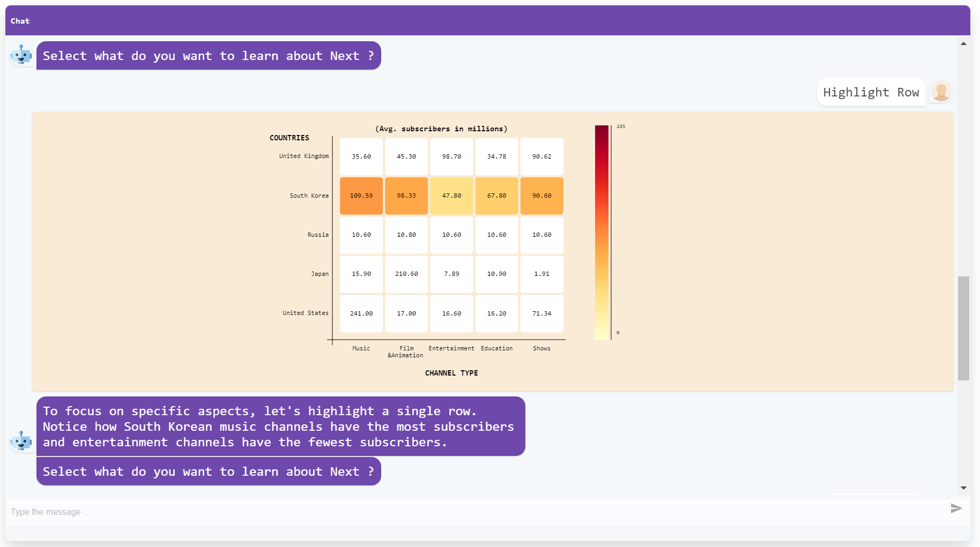The height and width of the screenshot is (547, 980).
Task: Click the United States Film cell 17.00
Action: (x=406, y=313)
